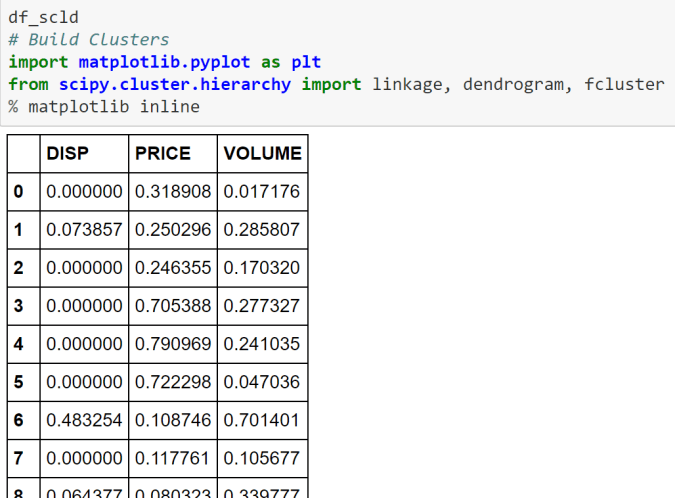This screenshot has height=498, width=675.
Task: Click the '# Build Clusters' comment line
Action: 88,40
